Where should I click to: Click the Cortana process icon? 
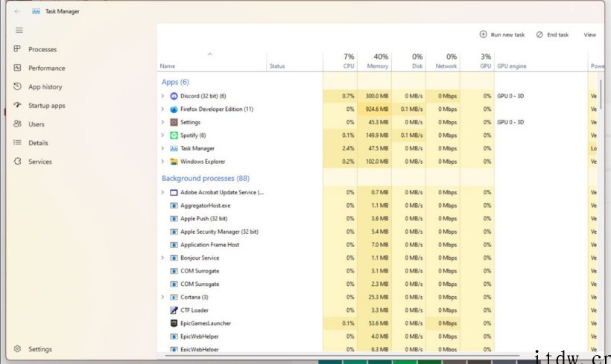pos(174,297)
